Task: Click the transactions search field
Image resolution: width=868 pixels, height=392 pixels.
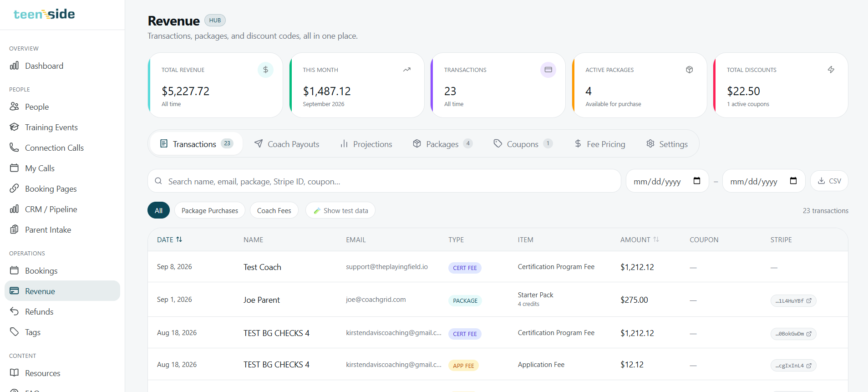Action: [384, 181]
